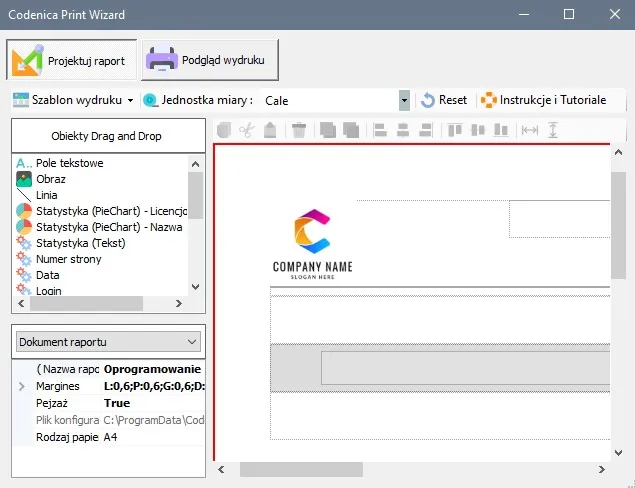This screenshot has width=635, height=488.
Task: Click the Make same height icon
Action: 553,130
